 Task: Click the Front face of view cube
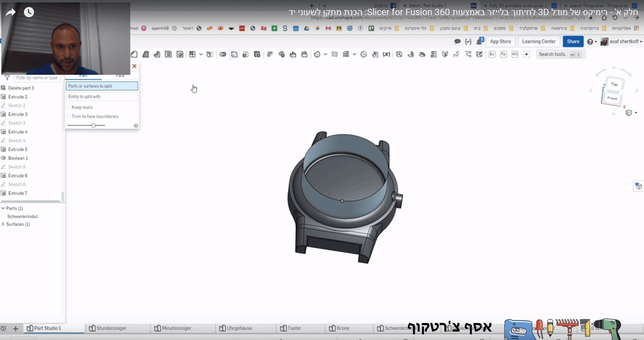[612, 98]
